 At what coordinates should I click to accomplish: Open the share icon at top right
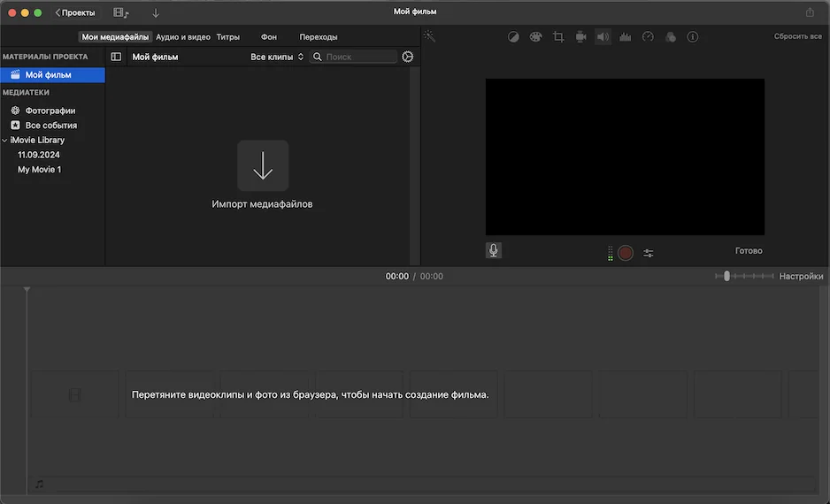(810, 12)
